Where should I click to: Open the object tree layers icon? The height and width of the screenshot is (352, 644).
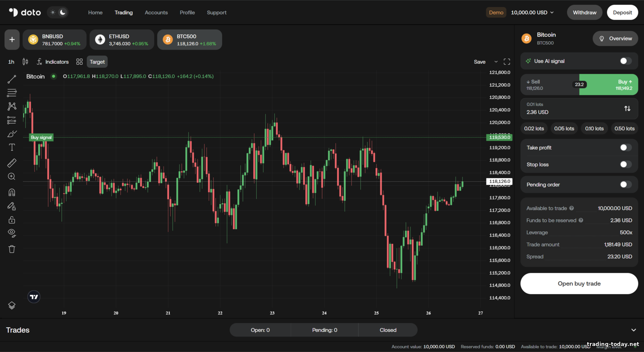tap(12, 305)
